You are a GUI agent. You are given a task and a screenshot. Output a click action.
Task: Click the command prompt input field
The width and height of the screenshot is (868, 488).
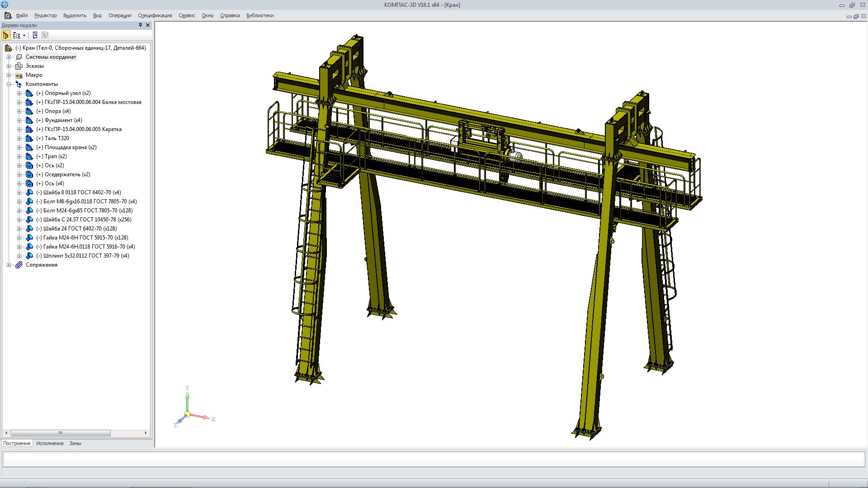(x=433, y=459)
